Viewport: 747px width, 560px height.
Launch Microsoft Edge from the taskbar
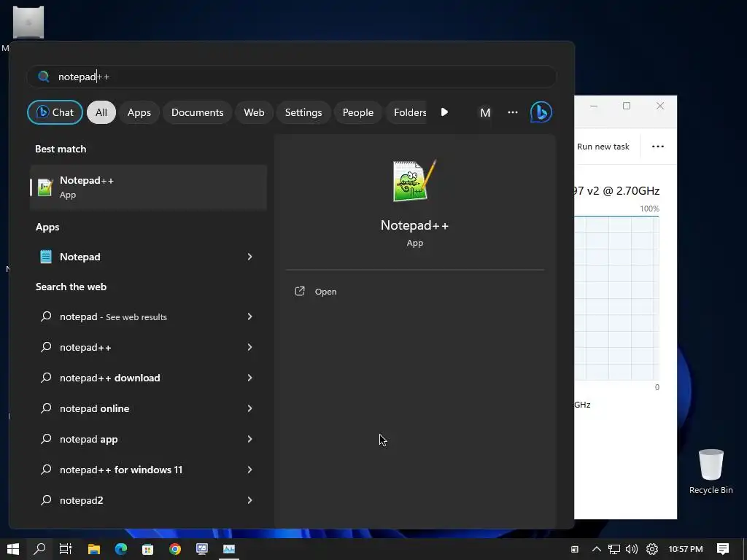[x=121, y=549]
